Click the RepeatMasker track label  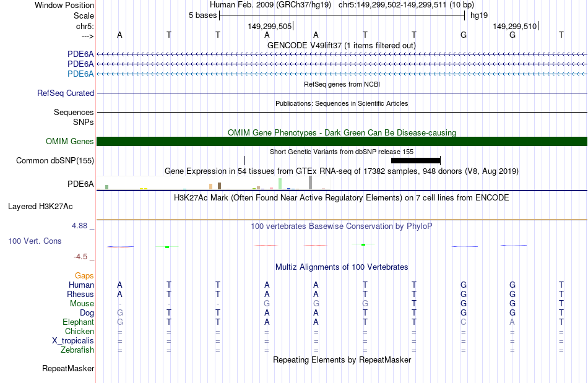(x=68, y=368)
